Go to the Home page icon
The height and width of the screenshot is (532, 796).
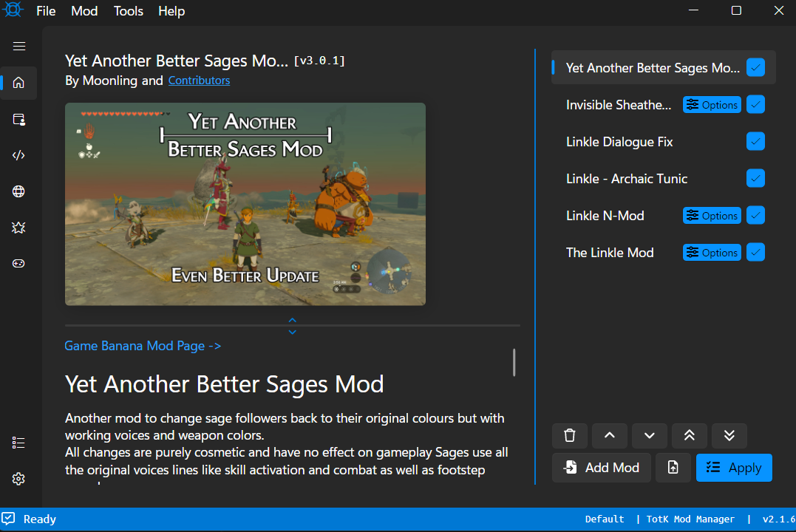click(x=18, y=83)
